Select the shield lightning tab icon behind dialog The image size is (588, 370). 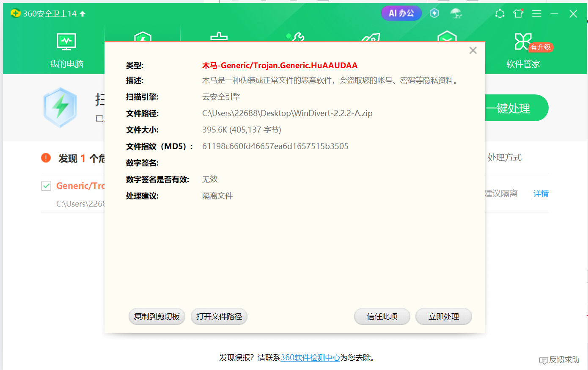(x=143, y=37)
